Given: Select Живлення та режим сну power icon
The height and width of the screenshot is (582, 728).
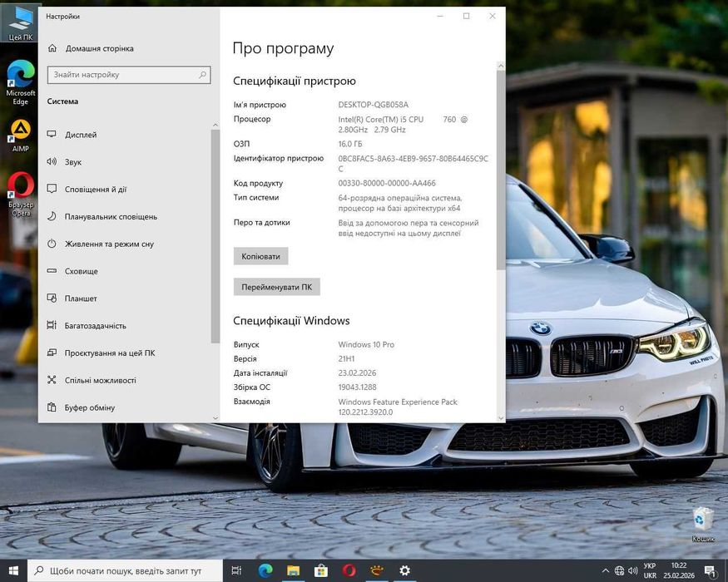Looking at the screenshot, I should [x=52, y=244].
